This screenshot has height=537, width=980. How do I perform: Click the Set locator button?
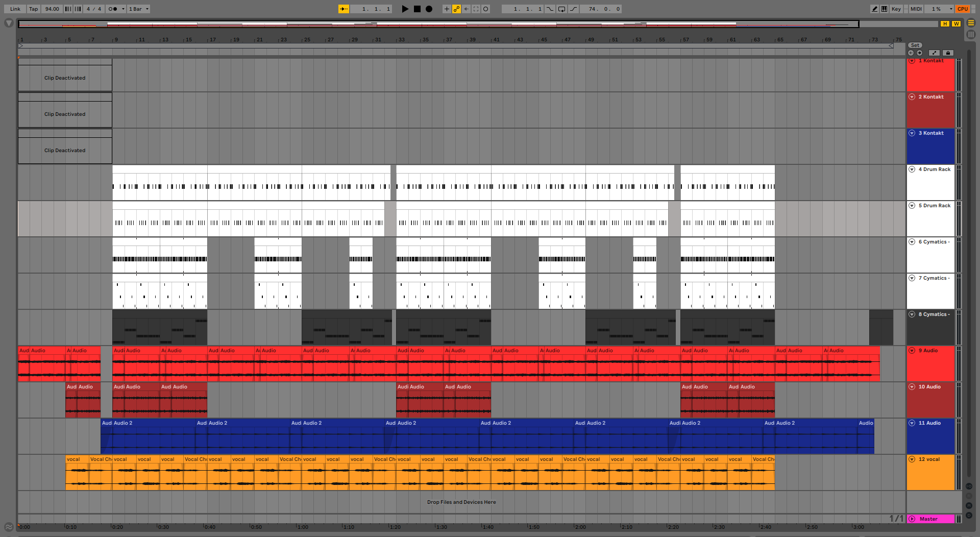915,45
